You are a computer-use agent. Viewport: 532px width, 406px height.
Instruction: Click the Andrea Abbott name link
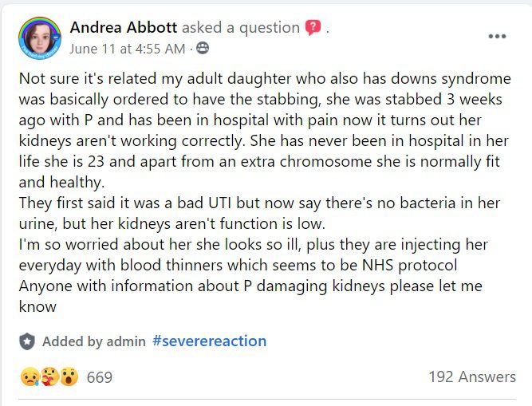tap(124, 27)
